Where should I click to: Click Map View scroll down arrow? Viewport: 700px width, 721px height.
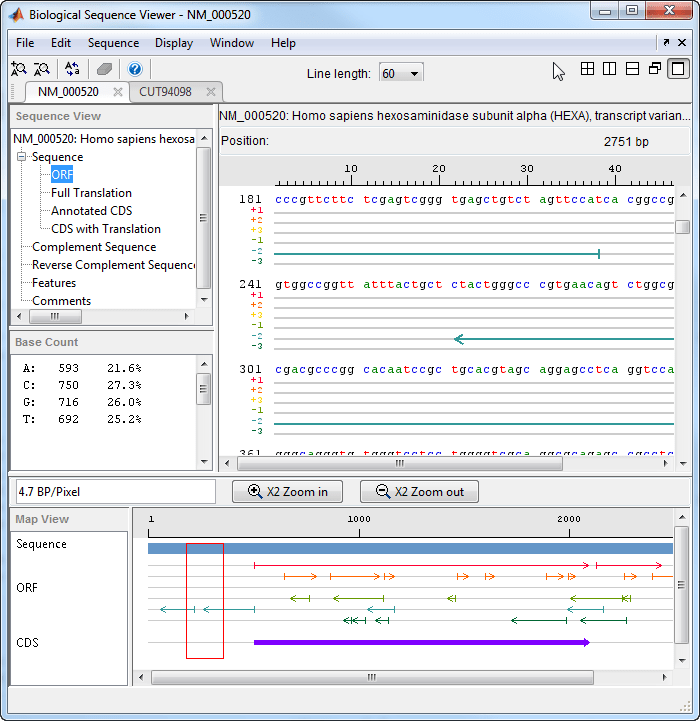coord(682,661)
